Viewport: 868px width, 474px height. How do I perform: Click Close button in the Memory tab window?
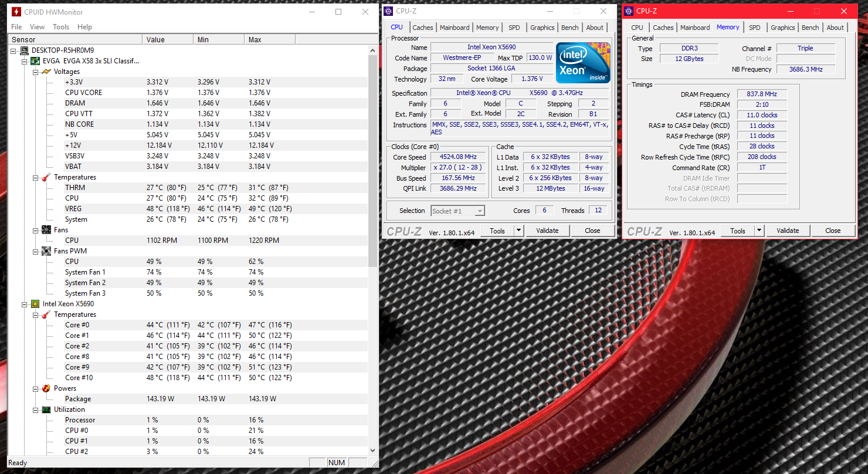[833, 231]
